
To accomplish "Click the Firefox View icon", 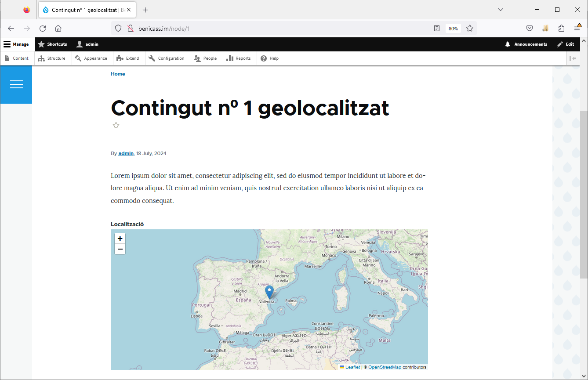I will click(x=26, y=10).
